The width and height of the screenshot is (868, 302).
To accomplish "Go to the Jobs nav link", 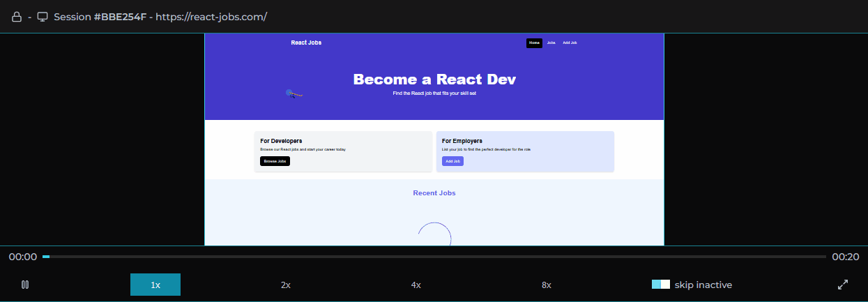I will tap(551, 43).
